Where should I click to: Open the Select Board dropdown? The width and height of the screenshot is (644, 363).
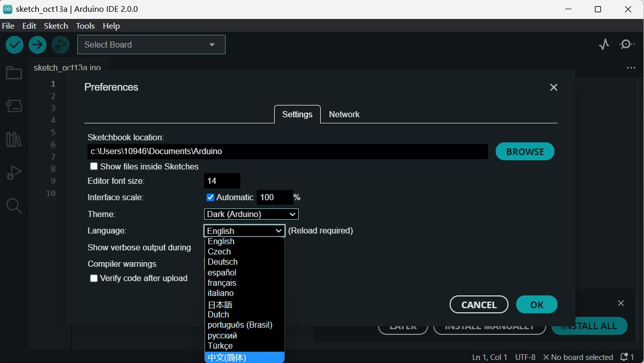pyautogui.click(x=151, y=45)
